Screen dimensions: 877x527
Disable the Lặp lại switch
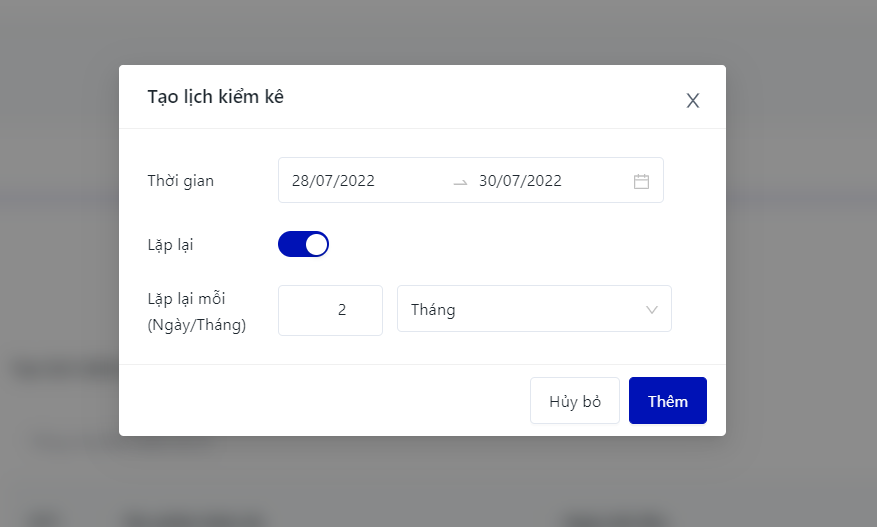pyautogui.click(x=303, y=244)
